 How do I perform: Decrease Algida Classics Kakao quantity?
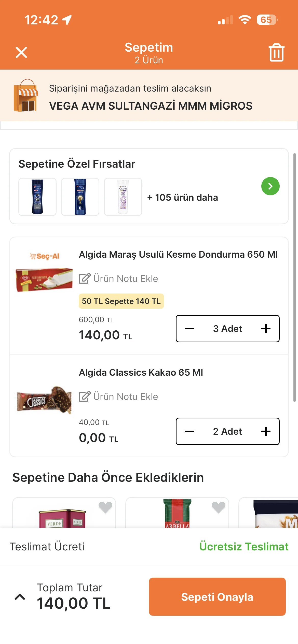point(189,431)
